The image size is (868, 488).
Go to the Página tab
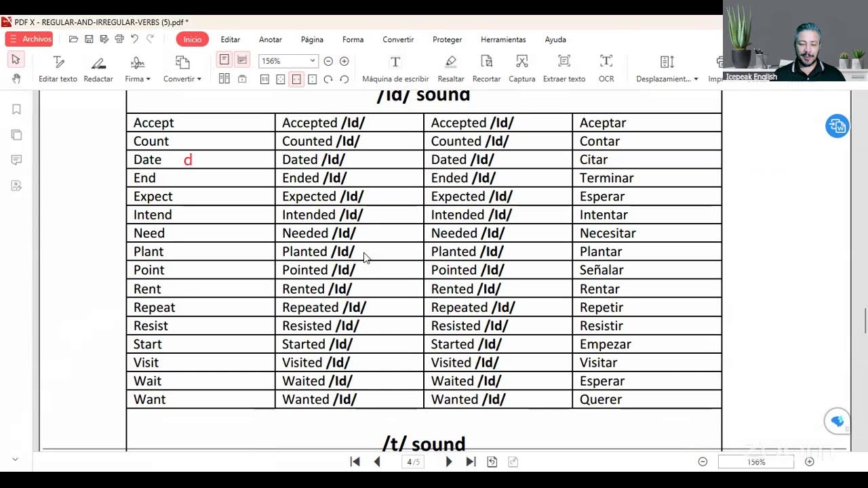pos(312,39)
